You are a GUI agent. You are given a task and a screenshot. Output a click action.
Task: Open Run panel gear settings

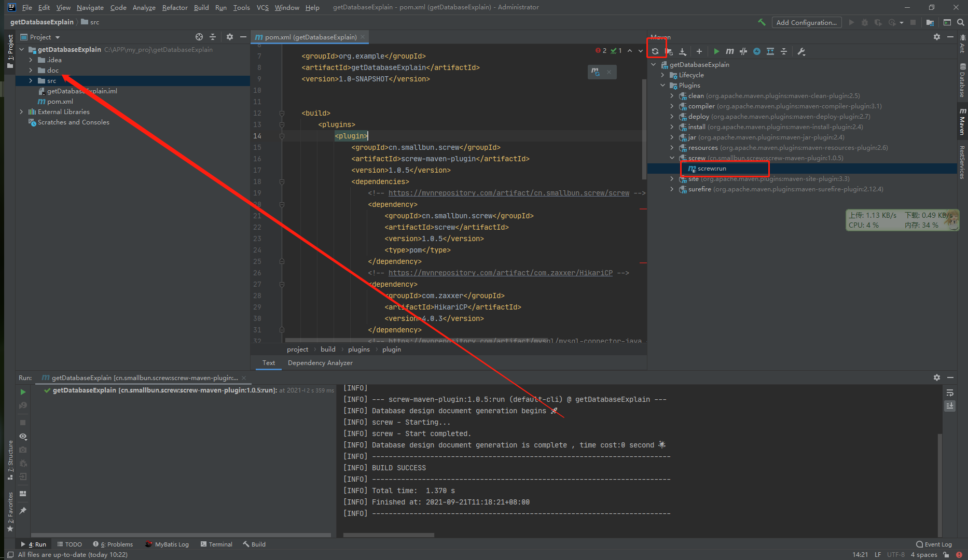937,377
